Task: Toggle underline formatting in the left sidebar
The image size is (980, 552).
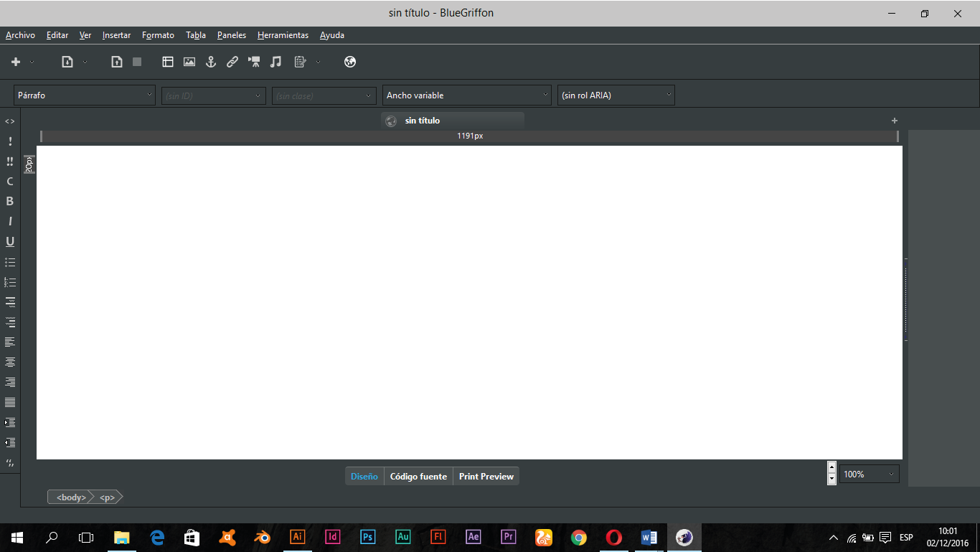Action: (x=10, y=242)
